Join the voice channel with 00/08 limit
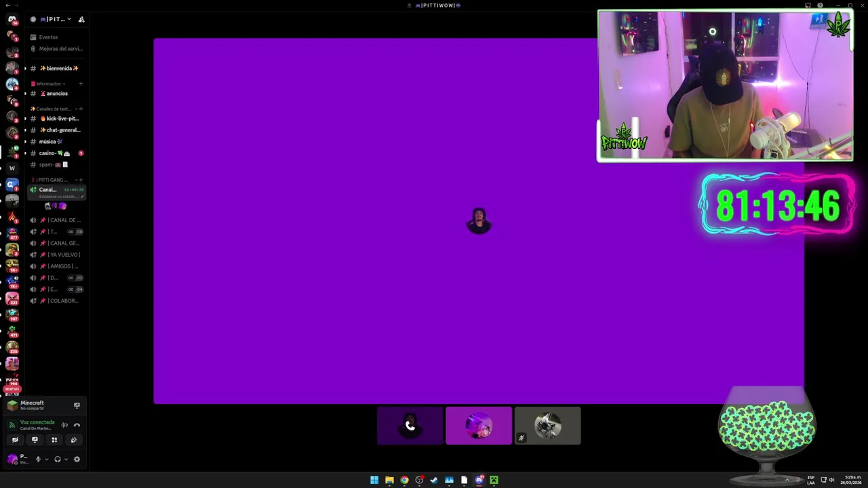The width and height of the screenshot is (868, 488). [57, 232]
